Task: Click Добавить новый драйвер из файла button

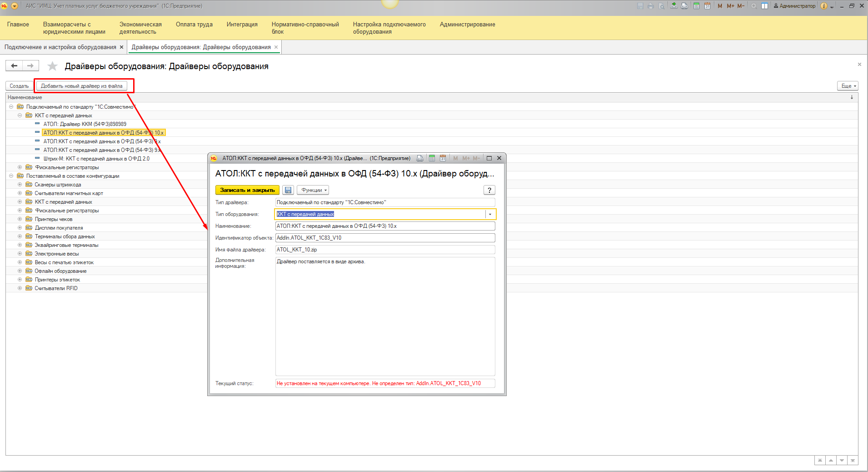Action: pyautogui.click(x=82, y=86)
